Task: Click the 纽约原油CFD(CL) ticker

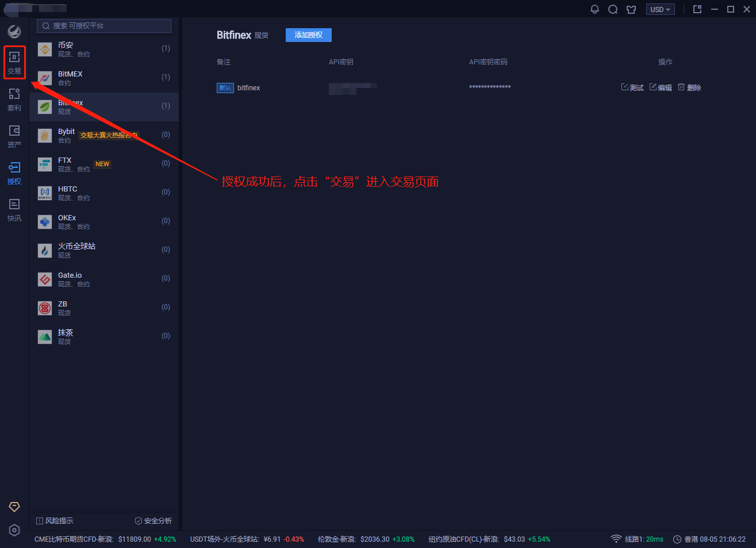Action: click(x=489, y=539)
